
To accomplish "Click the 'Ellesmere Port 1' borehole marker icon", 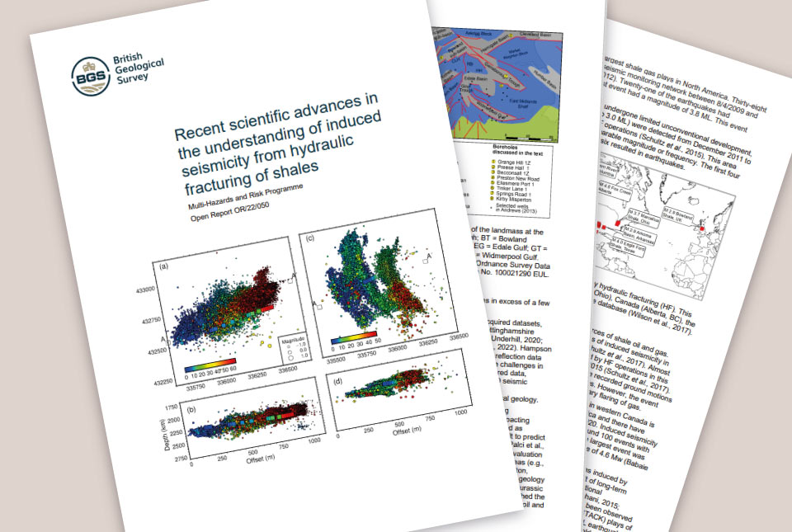I will coord(493,183).
